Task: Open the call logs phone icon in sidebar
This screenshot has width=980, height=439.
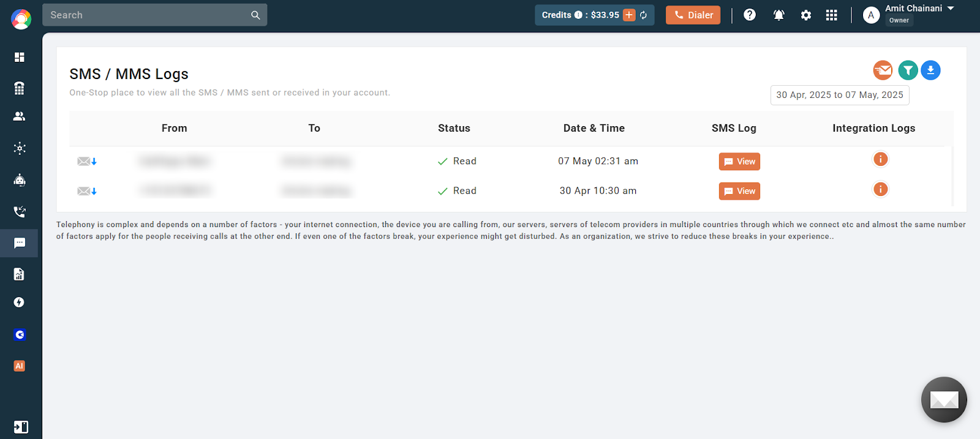Action: pos(20,212)
